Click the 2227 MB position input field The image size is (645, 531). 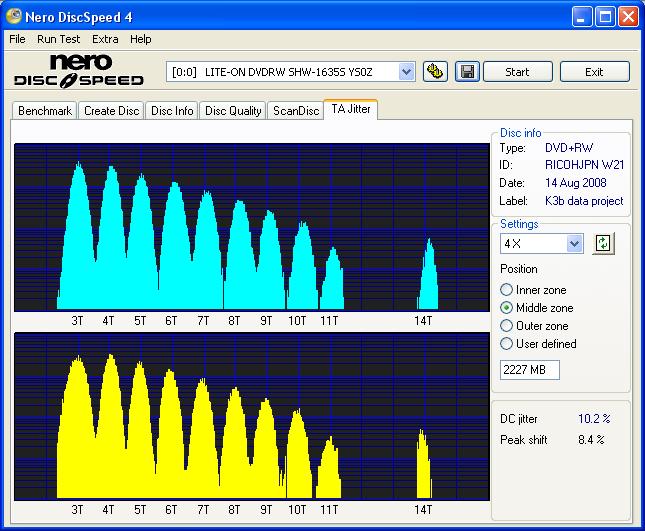point(530,370)
